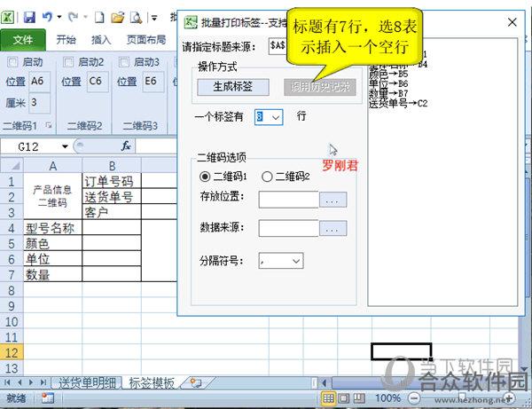532x409 pixels.
Task: Switch to Normal view icon
Action: pos(328,398)
